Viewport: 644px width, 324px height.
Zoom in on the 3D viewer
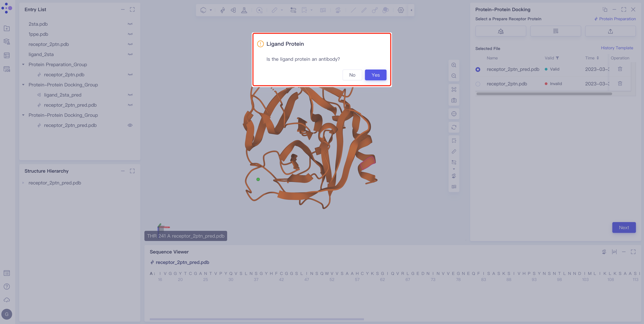pyautogui.click(x=454, y=65)
